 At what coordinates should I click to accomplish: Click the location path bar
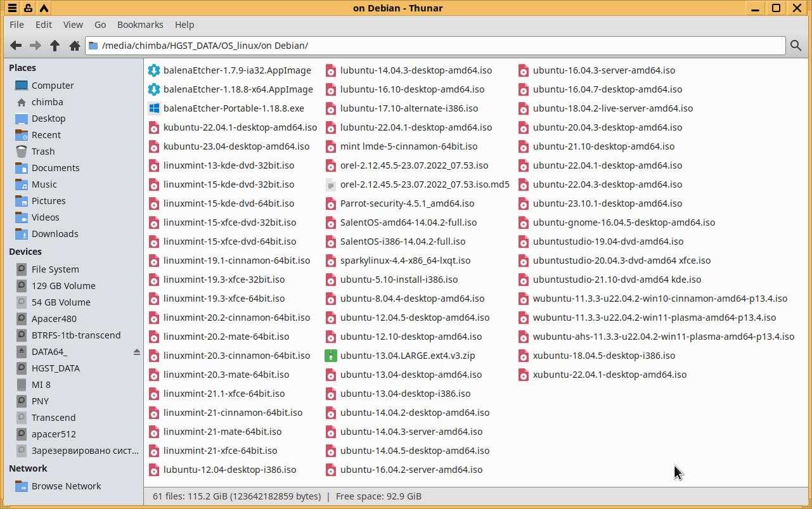(x=435, y=46)
